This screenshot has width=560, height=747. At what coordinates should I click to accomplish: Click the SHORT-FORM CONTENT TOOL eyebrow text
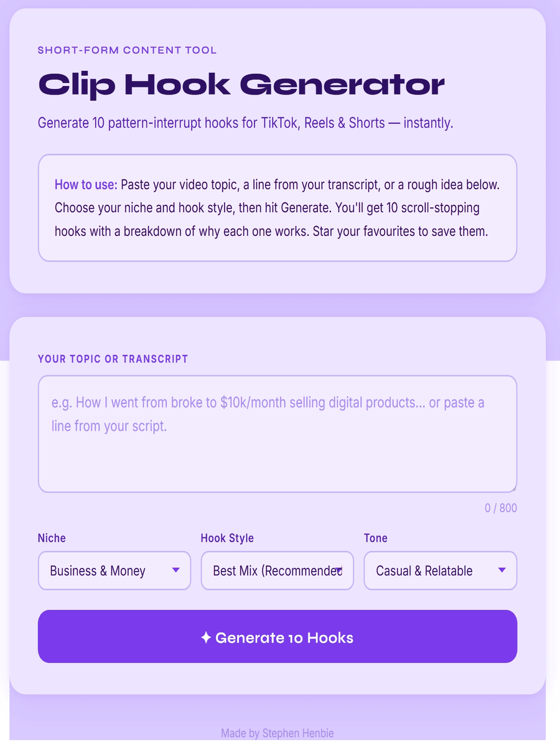tap(128, 50)
